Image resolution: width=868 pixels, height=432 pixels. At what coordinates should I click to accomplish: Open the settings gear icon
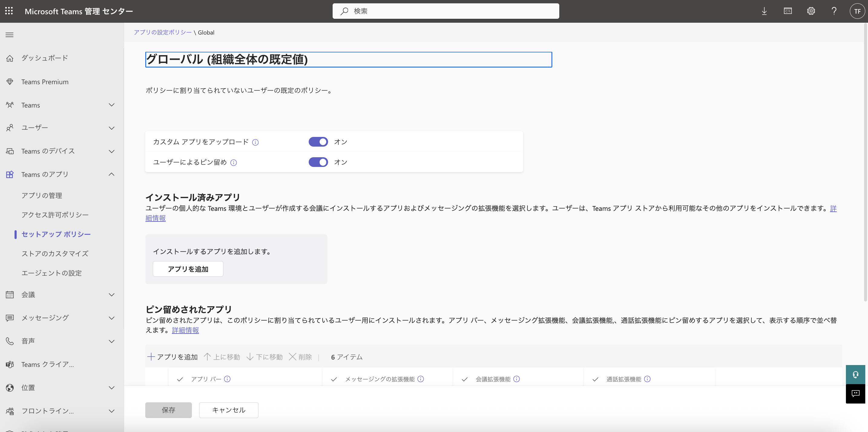(811, 11)
